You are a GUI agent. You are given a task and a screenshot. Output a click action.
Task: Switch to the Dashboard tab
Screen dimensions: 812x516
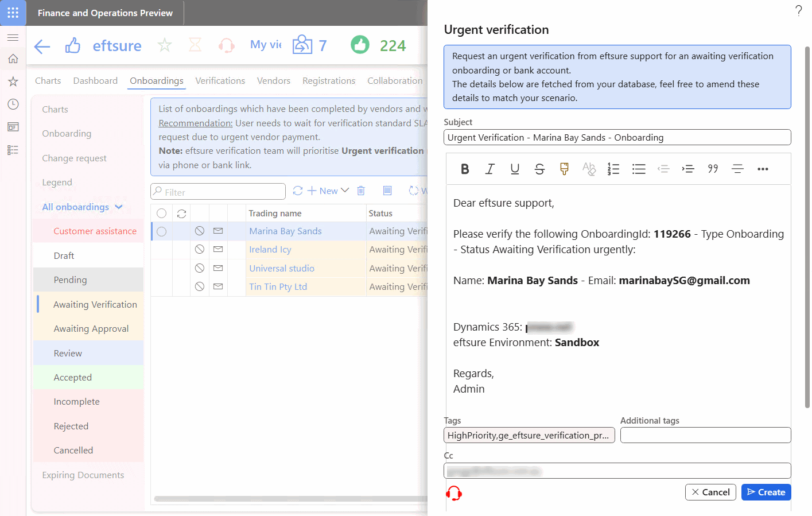(x=95, y=81)
